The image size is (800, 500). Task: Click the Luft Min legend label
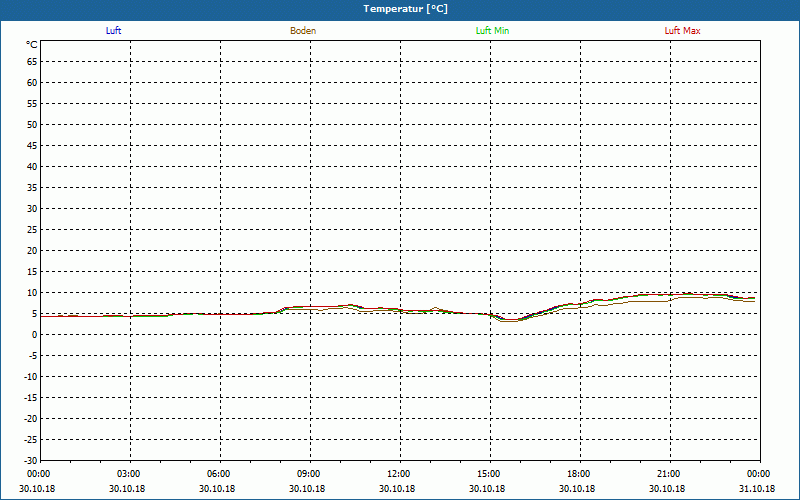click(492, 31)
